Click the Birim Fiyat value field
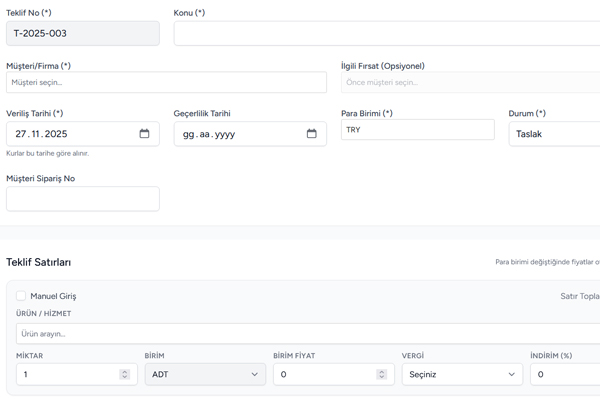This screenshot has height=400, width=600. 322,375
